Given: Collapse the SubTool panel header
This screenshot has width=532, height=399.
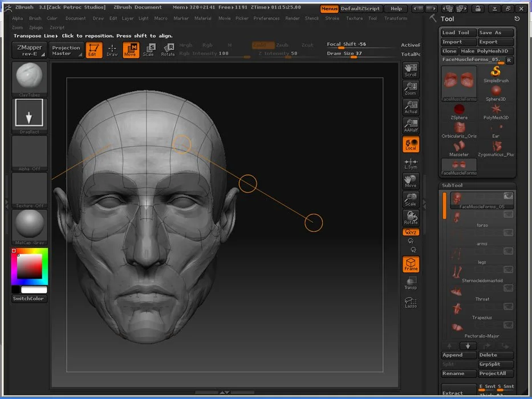Looking at the screenshot, I should (453, 185).
